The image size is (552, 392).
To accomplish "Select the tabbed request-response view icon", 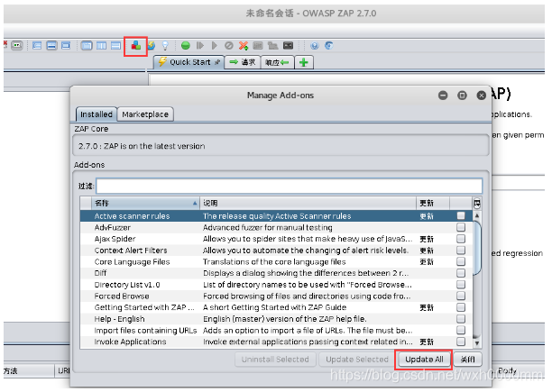I will (87, 45).
